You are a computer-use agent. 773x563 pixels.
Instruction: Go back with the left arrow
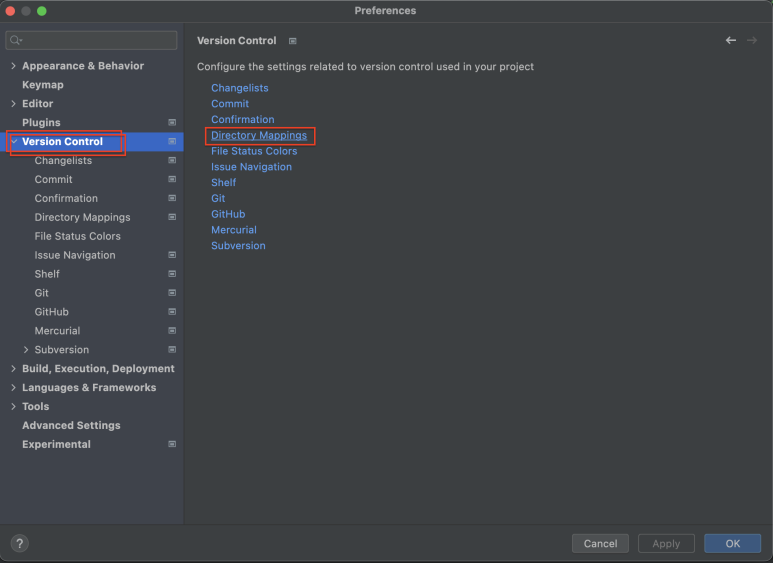pos(731,40)
